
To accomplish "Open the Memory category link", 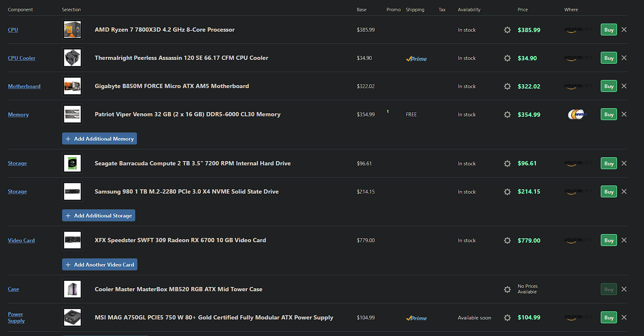I will 18,115.
